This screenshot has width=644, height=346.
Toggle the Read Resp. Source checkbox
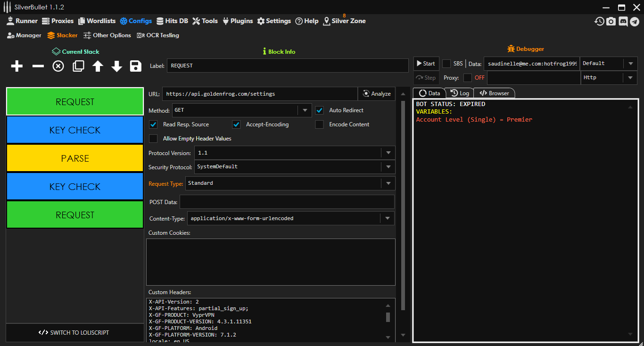[x=153, y=124]
